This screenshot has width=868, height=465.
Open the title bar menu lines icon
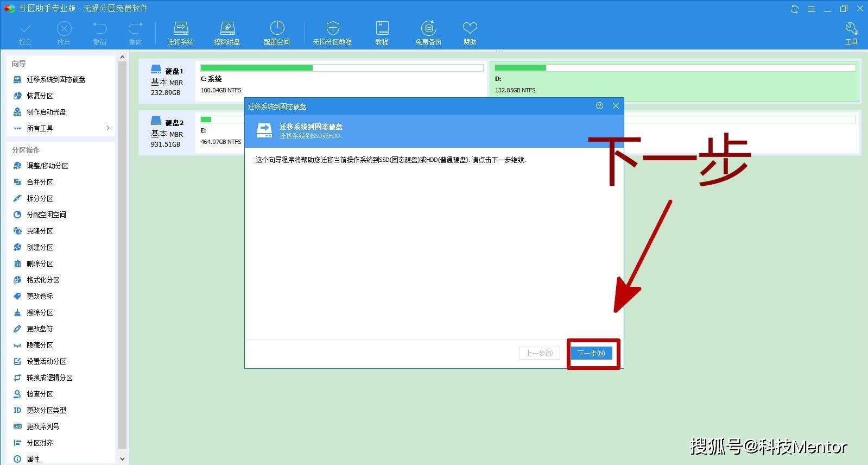click(x=811, y=9)
